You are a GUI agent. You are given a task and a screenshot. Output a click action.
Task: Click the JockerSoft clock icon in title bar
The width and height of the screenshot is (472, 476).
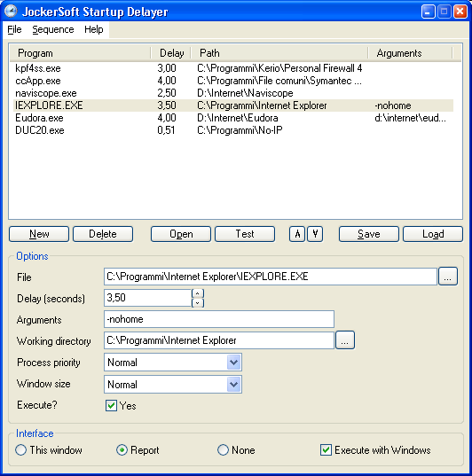pyautogui.click(x=12, y=12)
